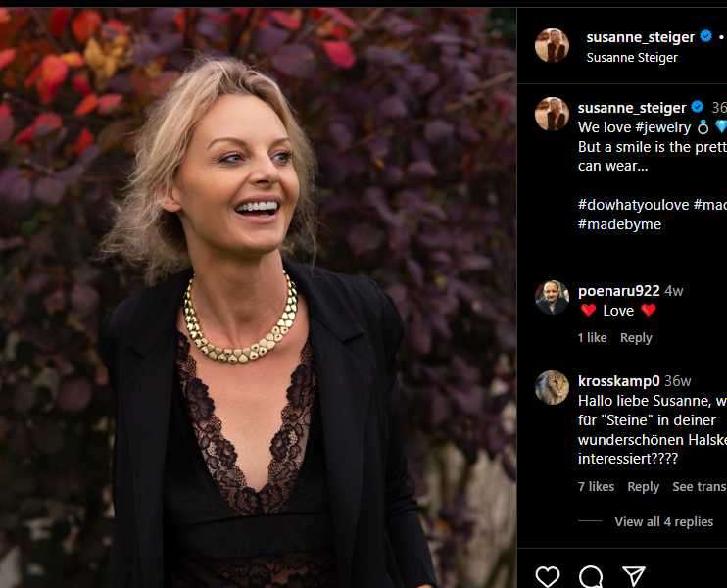Click the comment speech bubble icon
The height and width of the screenshot is (588, 727).
coord(591,576)
